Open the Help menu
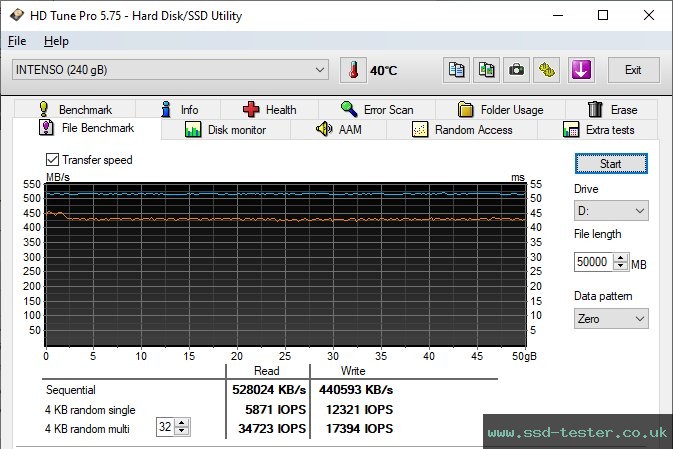673x449 pixels. tap(56, 41)
